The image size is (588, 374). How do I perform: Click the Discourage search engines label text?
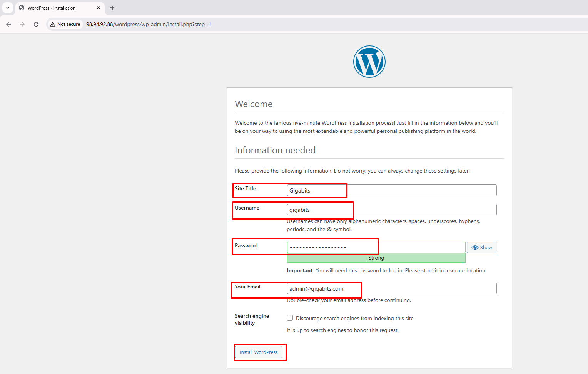click(354, 318)
